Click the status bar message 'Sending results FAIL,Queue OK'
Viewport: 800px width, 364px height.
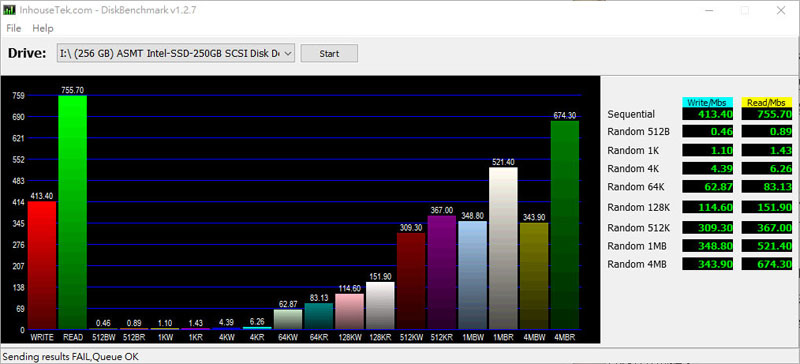pos(71,357)
